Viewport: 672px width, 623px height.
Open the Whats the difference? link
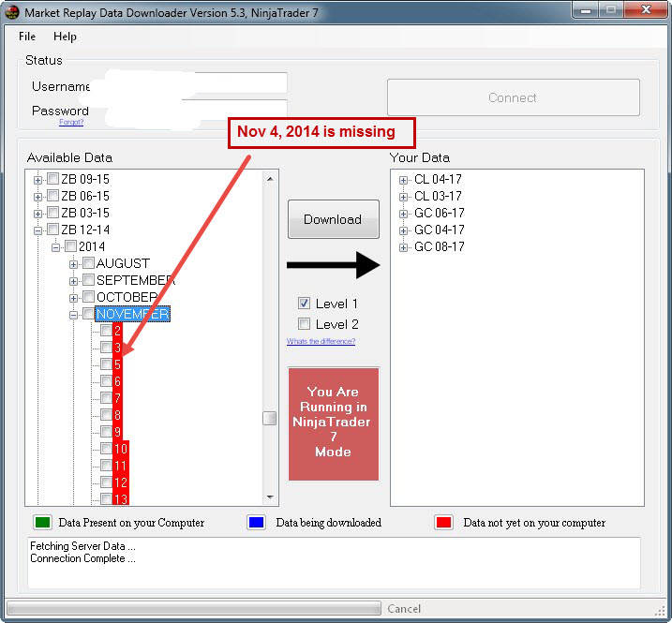point(321,341)
